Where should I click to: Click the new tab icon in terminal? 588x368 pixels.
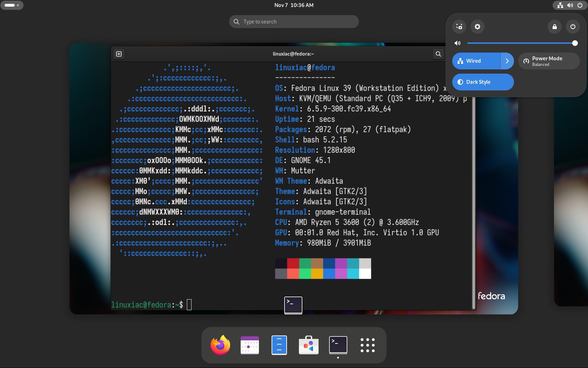coord(119,54)
